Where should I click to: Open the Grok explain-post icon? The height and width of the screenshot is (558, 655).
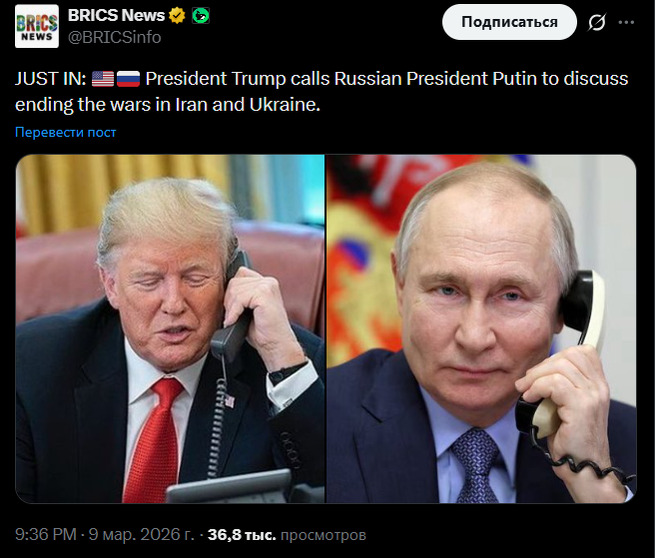[x=597, y=22]
